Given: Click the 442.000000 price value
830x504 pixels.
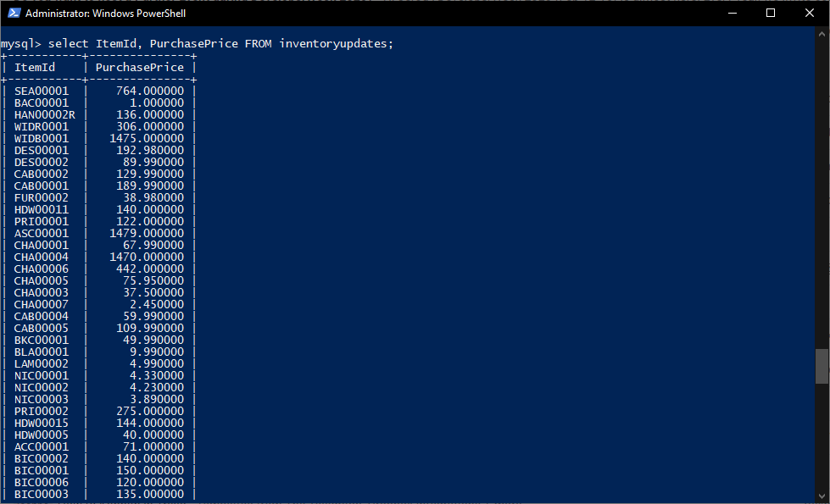Looking at the screenshot, I should 150,269.
